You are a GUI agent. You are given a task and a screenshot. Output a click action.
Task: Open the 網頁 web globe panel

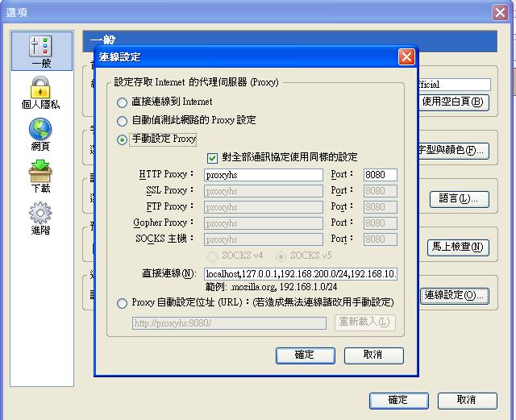40,135
